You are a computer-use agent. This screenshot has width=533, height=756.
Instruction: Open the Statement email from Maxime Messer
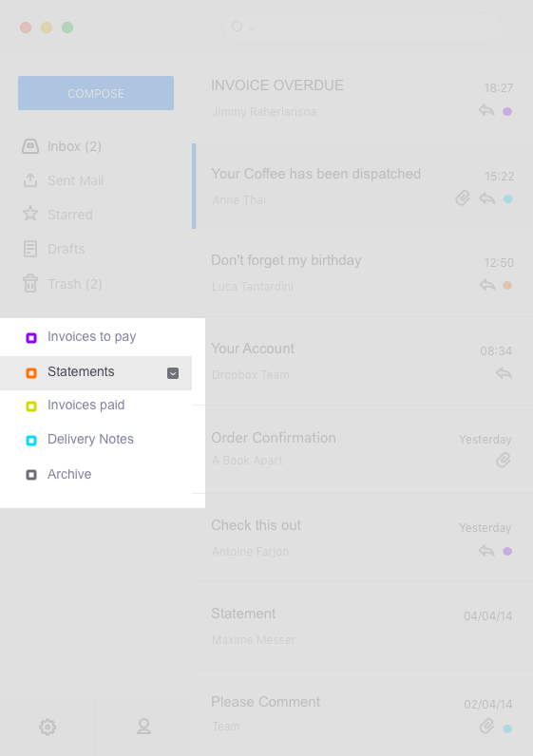(x=363, y=626)
